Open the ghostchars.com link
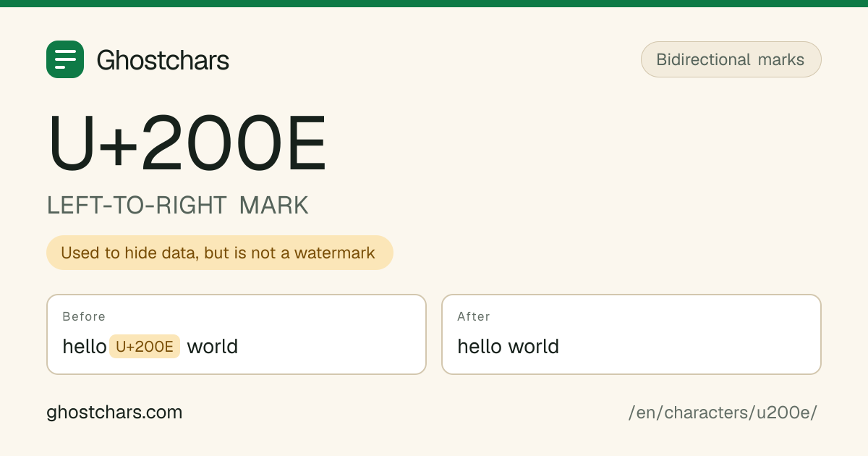Image resolution: width=868 pixels, height=456 pixels. (114, 413)
